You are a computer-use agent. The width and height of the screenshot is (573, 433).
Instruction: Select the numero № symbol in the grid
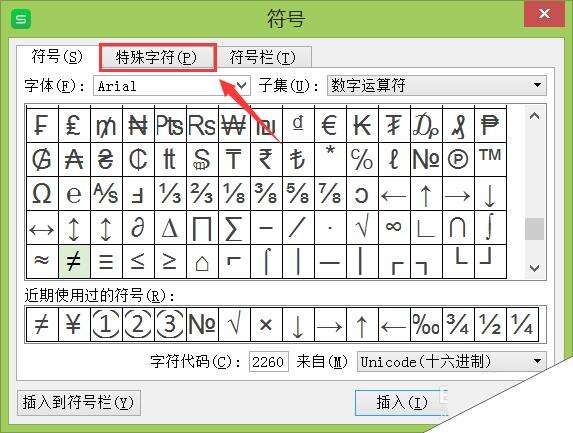[426, 159]
